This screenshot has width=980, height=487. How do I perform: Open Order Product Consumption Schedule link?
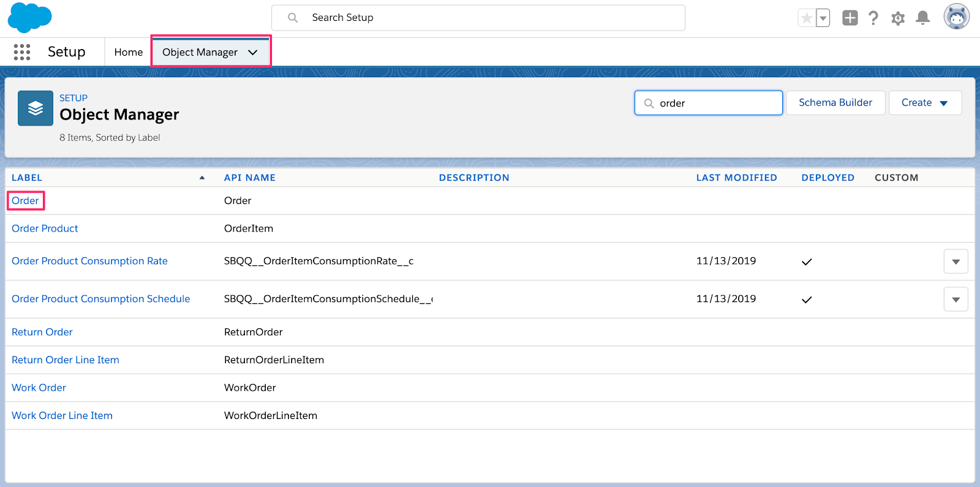(x=101, y=299)
